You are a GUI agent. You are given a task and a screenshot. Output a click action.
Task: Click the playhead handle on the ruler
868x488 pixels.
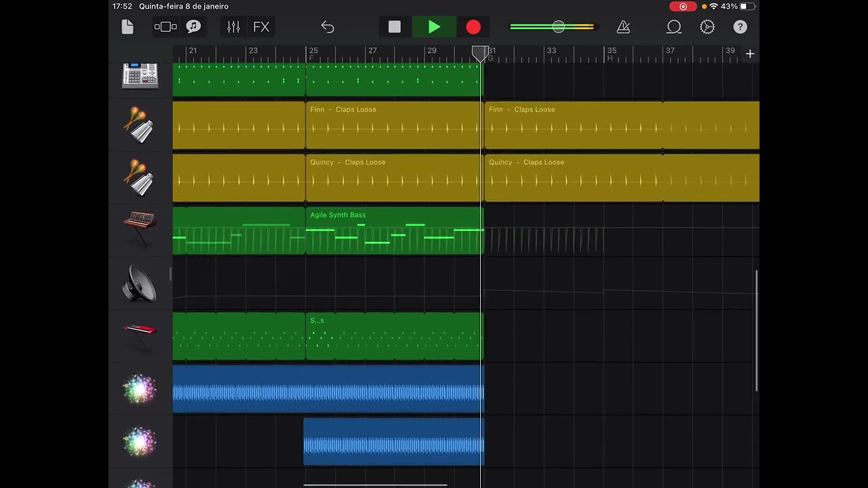(x=480, y=54)
